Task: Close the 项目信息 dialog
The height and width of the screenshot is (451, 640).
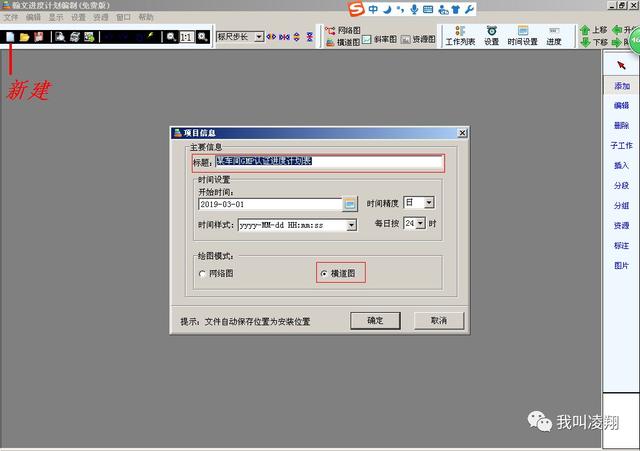Action: click(462, 133)
